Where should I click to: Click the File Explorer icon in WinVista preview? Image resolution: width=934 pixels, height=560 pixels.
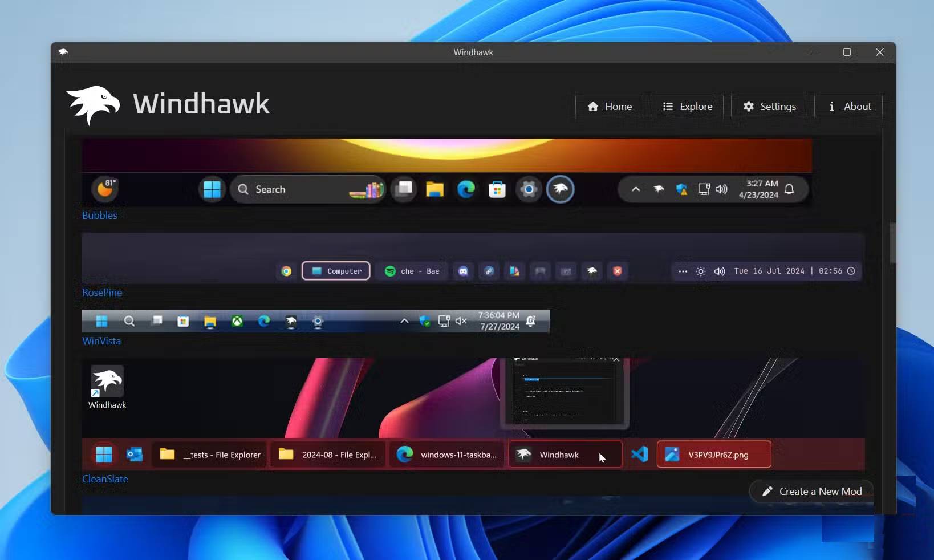click(x=210, y=322)
